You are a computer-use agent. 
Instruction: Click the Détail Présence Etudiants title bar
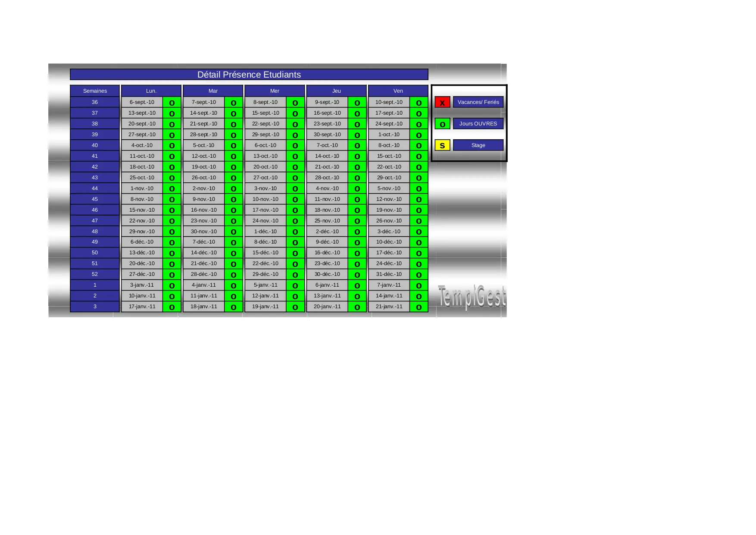coord(249,75)
